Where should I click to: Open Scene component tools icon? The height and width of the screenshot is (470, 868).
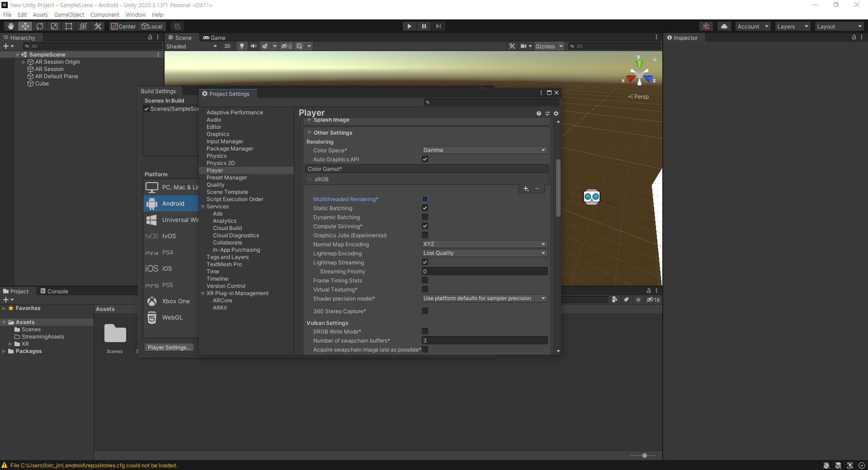512,46
